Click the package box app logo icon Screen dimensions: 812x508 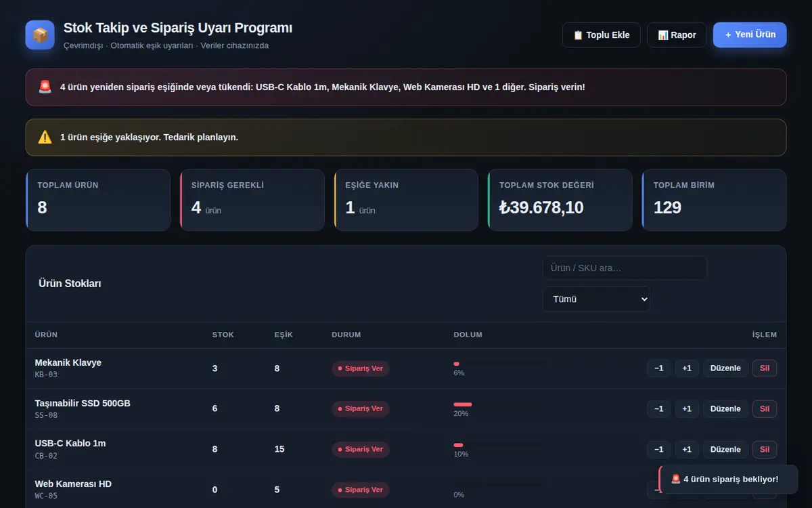coord(40,35)
